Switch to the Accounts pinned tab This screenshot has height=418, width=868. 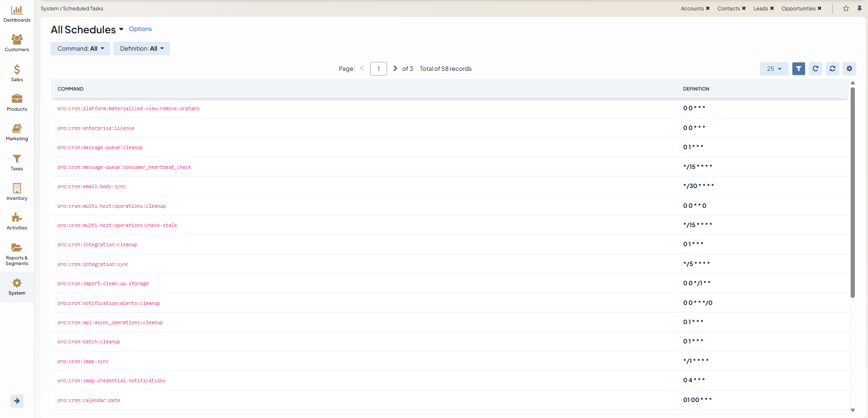692,8
